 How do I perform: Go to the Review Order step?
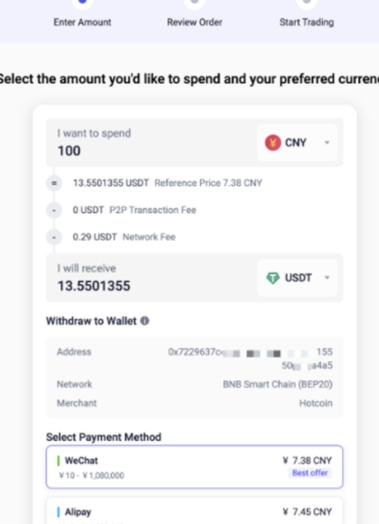195,22
